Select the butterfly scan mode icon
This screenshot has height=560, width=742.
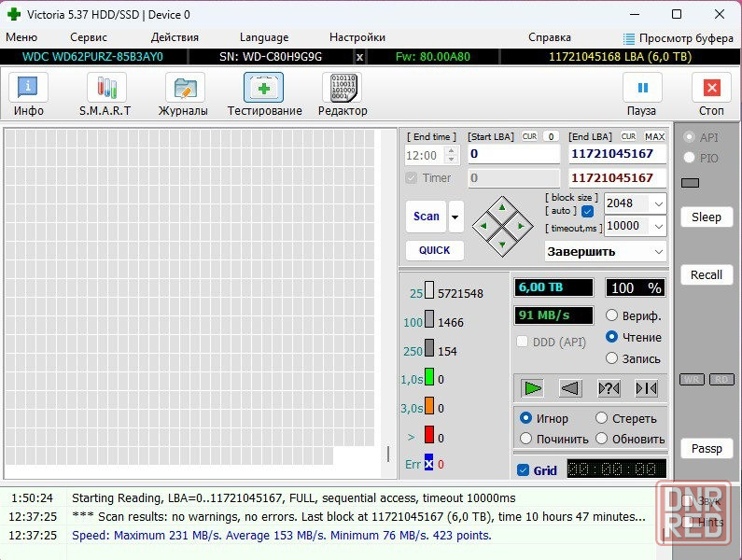(x=646, y=388)
